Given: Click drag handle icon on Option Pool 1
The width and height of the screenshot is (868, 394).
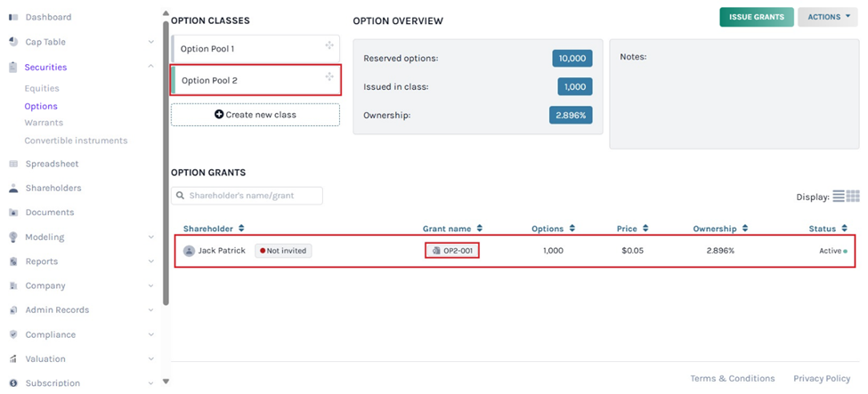Looking at the screenshot, I should click(x=329, y=45).
